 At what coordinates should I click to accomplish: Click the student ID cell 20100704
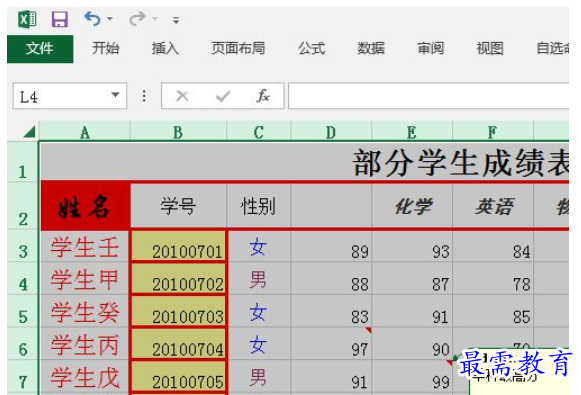[178, 344]
